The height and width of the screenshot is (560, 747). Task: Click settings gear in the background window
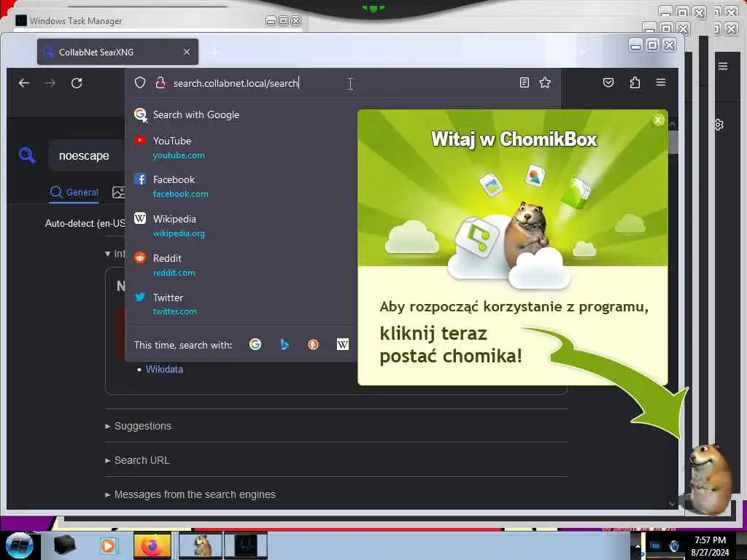tap(719, 125)
